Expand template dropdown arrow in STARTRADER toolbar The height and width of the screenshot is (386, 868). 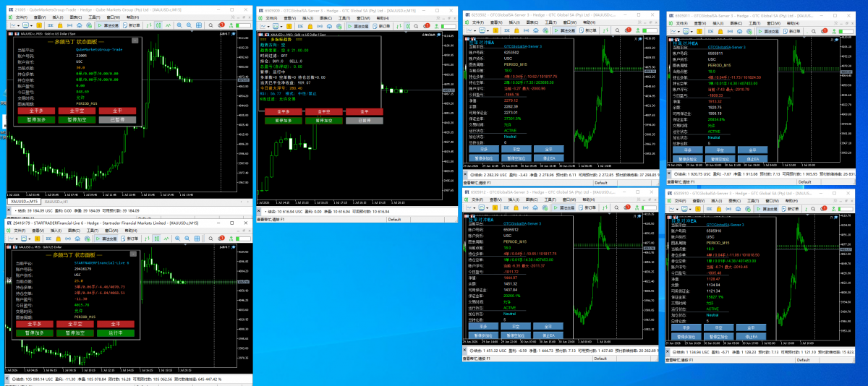pos(30,239)
